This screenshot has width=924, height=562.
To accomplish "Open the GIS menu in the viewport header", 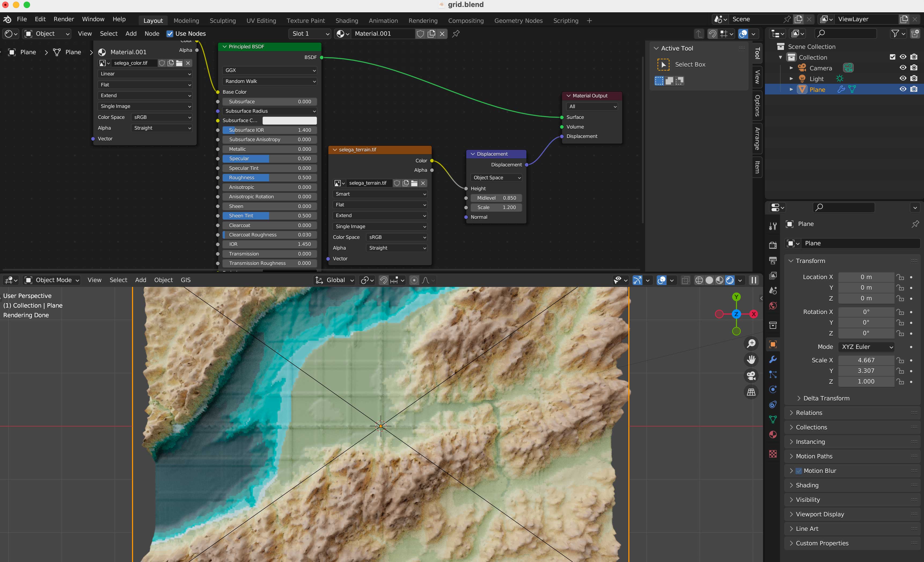I will [x=186, y=280].
